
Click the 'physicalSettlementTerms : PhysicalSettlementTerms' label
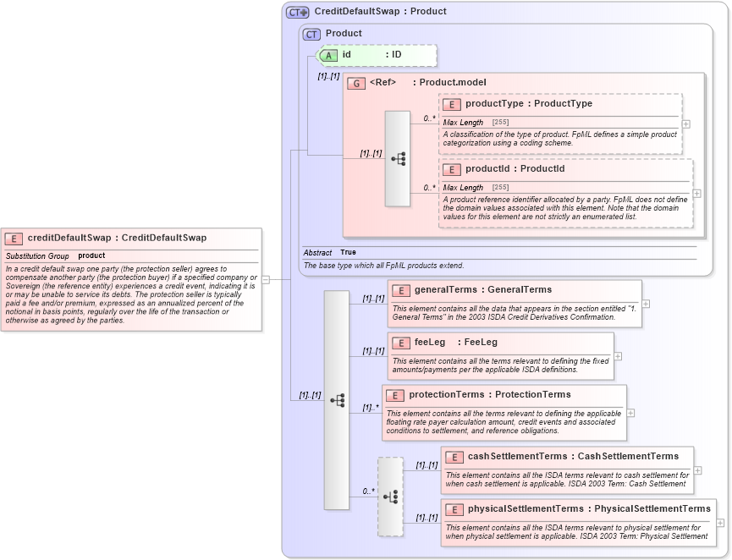[589, 508]
